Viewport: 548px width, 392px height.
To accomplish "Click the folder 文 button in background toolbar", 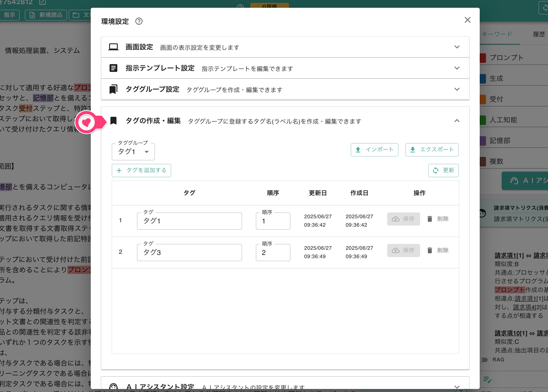I will coord(80,15).
